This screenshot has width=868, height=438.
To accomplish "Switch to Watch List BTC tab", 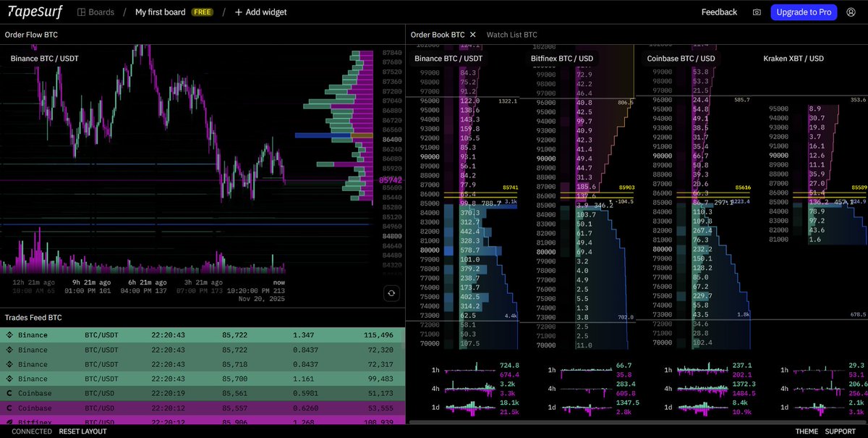I will [511, 34].
